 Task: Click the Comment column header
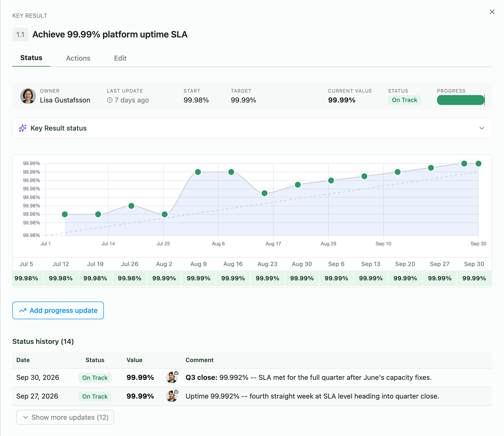click(199, 360)
